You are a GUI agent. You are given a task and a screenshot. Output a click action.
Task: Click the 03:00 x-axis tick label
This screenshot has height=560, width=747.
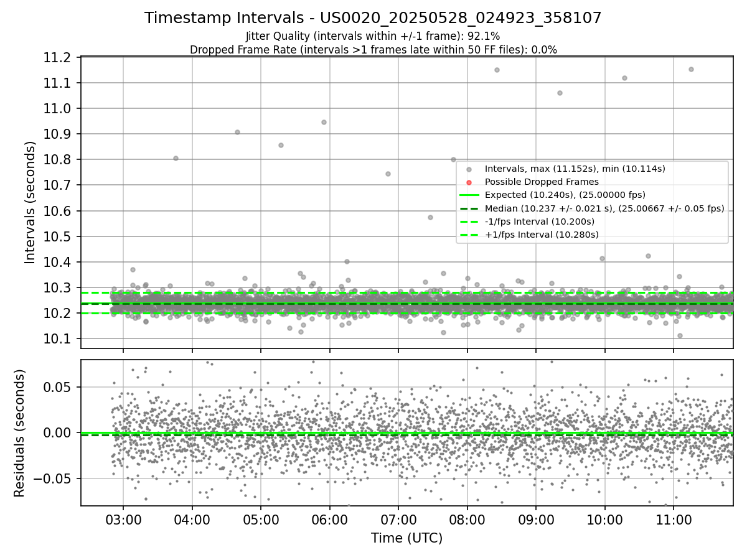[123, 519]
